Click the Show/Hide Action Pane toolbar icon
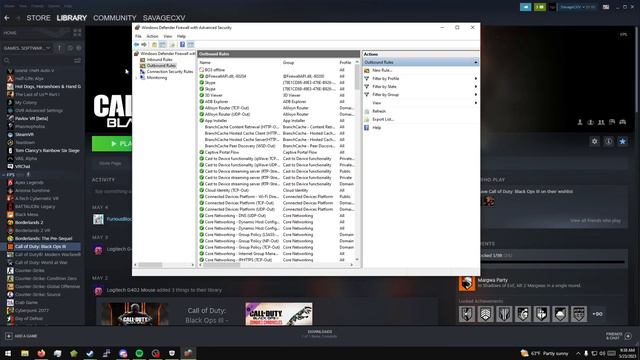The image size is (640, 360). [x=190, y=44]
